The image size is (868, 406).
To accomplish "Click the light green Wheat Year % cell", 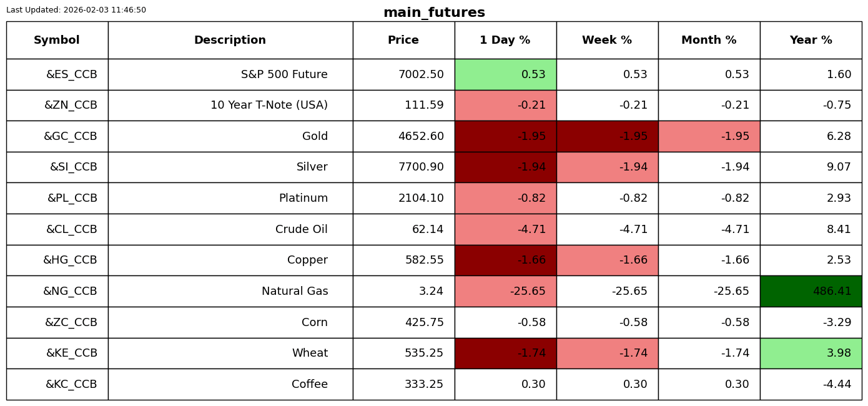I will pyautogui.click(x=811, y=353).
